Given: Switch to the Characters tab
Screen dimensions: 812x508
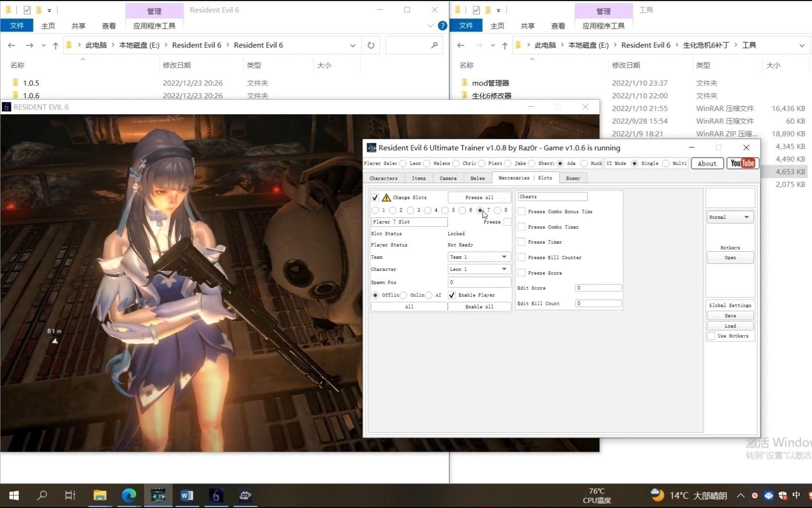Looking at the screenshot, I should (x=383, y=178).
